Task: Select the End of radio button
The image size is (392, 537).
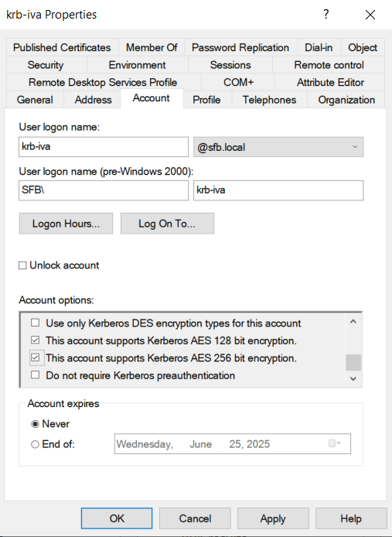Action: click(35, 444)
